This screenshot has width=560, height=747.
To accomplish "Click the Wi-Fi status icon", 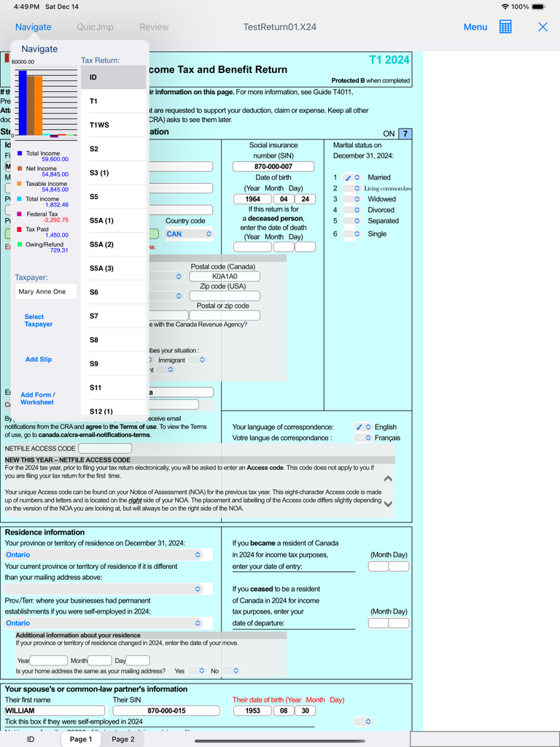I will [505, 7].
